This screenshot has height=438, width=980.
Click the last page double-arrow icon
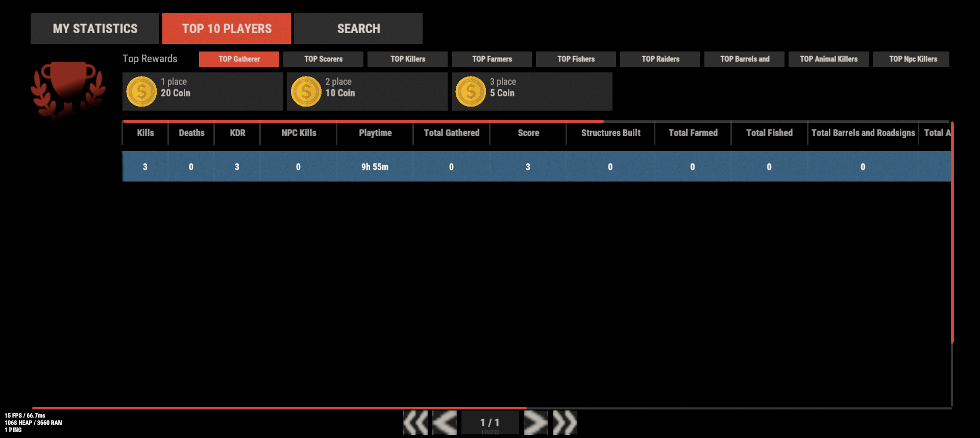[x=565, y=423]
